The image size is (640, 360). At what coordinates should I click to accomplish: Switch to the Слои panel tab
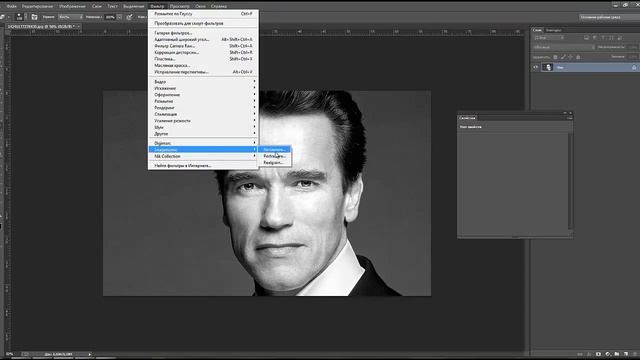(x=537, y=30)
